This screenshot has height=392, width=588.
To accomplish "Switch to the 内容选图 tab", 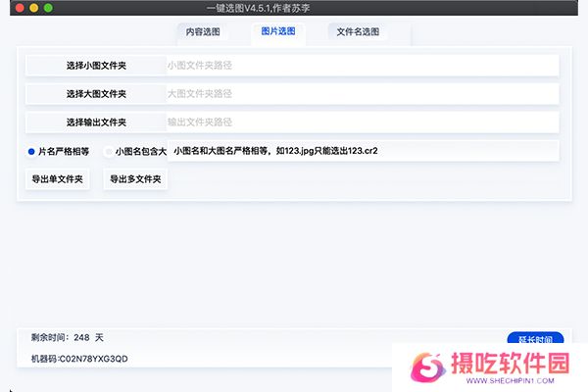I will (x=203, y=32).
